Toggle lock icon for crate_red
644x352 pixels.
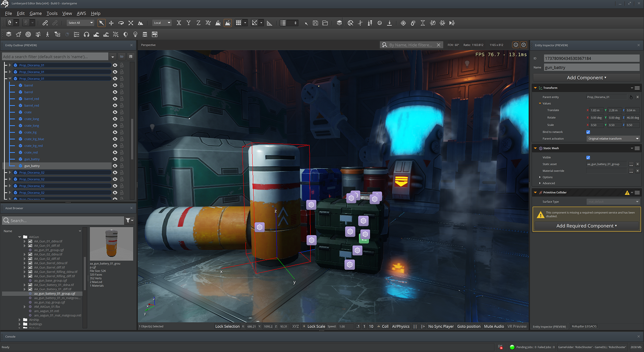tap(121, 152)
